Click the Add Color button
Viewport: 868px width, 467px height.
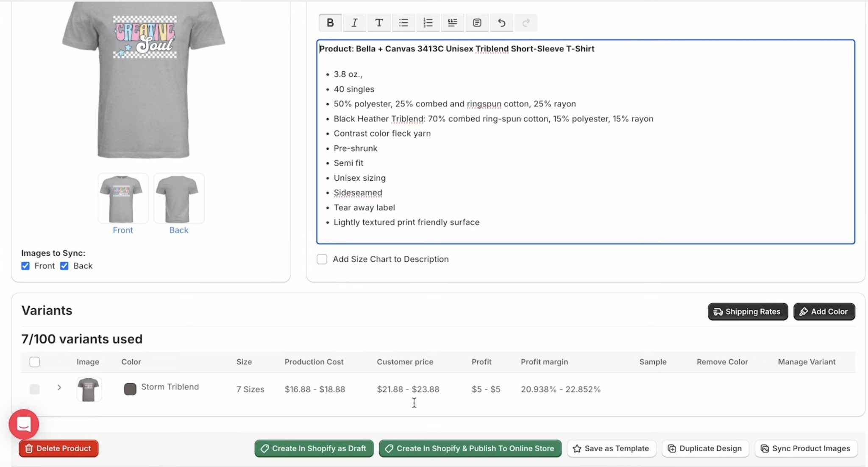click(x=823, y=312)
